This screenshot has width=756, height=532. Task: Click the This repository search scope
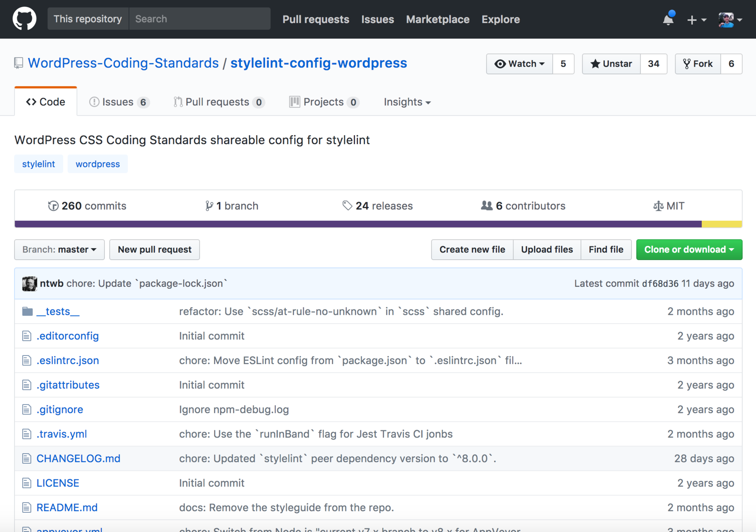[88, 19]
